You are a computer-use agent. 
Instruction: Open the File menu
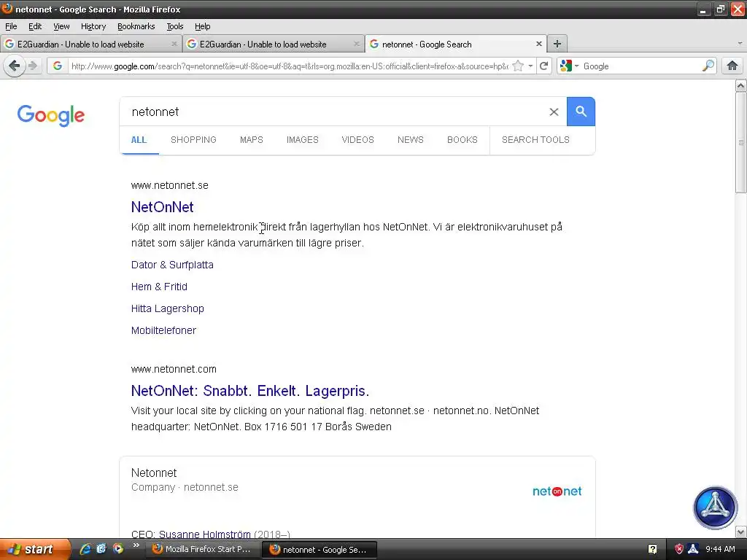[x=11, y=26]
